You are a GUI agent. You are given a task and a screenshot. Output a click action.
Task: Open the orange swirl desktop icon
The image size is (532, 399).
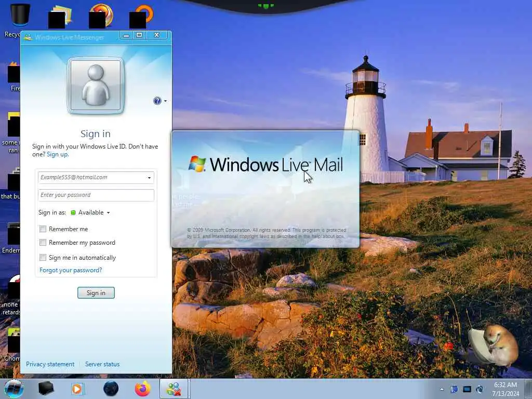click(101, 16)
